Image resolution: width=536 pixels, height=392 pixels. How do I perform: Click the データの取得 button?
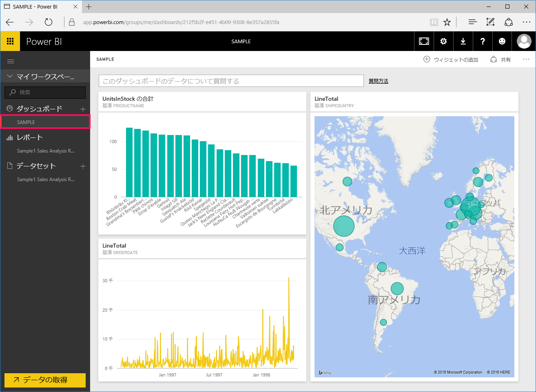pyautogui.click(x=45, y=380)
